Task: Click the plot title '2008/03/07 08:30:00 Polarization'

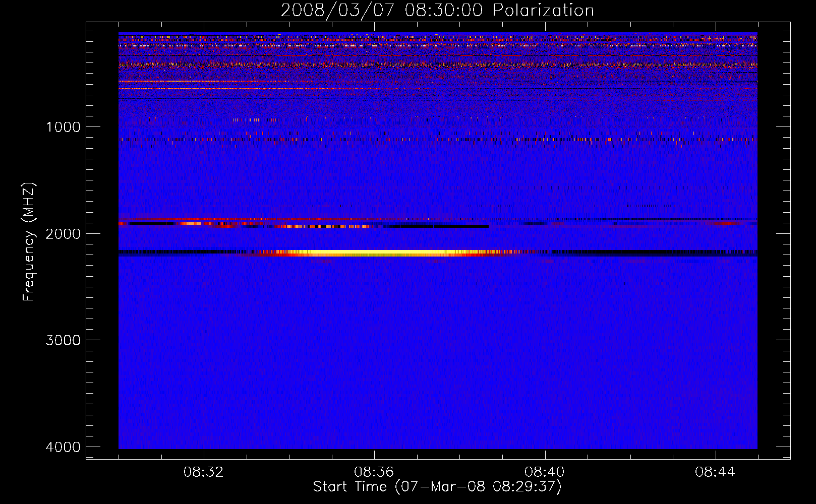Action: [437, 11]
